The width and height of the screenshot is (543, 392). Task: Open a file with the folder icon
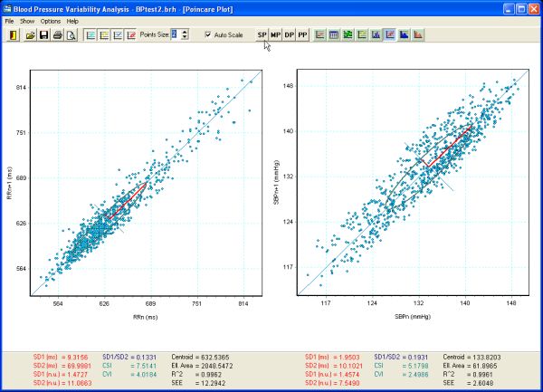coord(30,35)
